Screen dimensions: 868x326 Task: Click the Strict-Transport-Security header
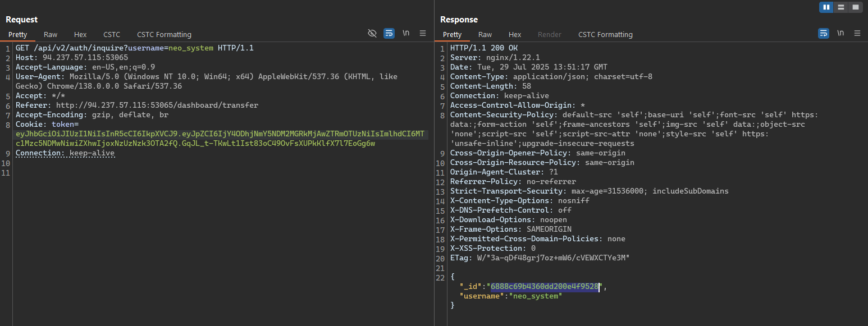coord(590,191)
